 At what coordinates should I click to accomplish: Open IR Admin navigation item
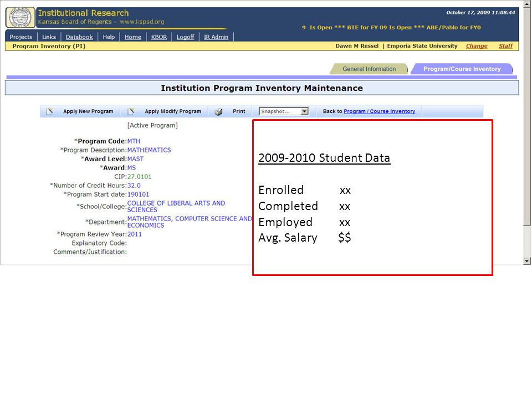pos(216,37)
